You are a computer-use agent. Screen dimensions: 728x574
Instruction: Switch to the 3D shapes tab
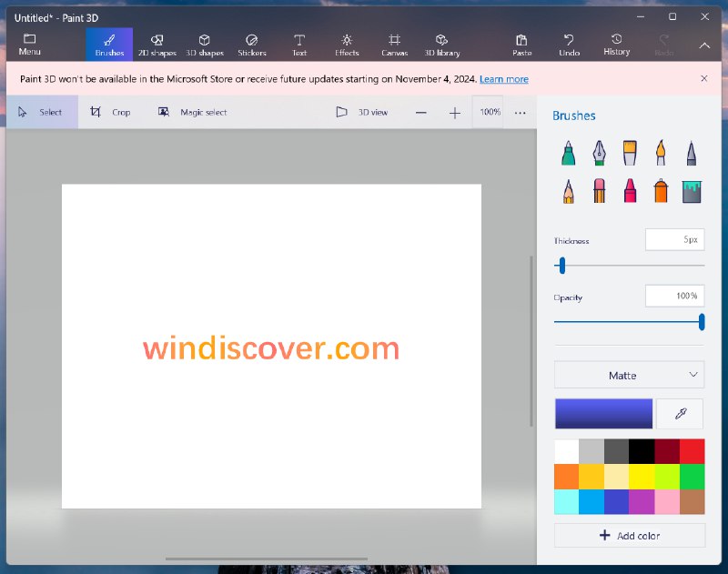pos(204,45)
